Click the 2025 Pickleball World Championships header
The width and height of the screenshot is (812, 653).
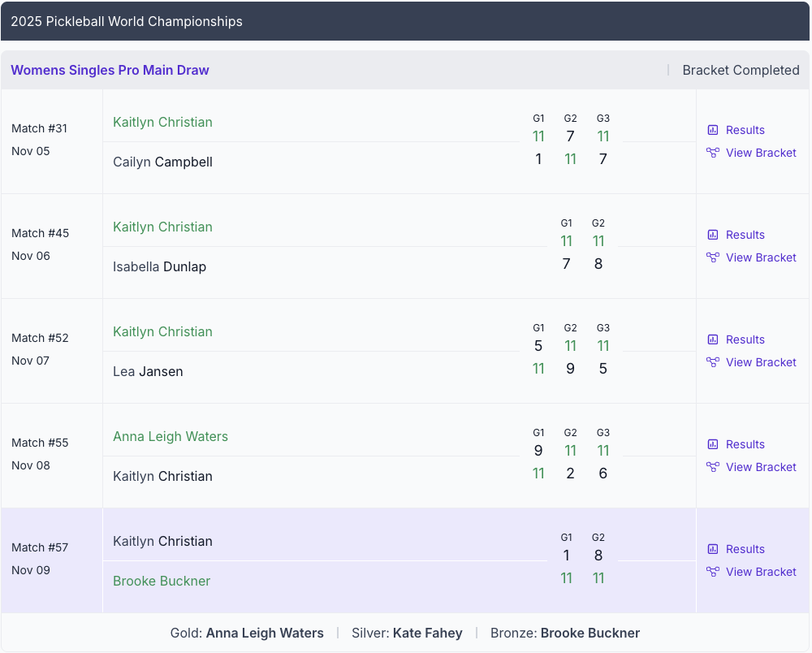pos(127,21)
